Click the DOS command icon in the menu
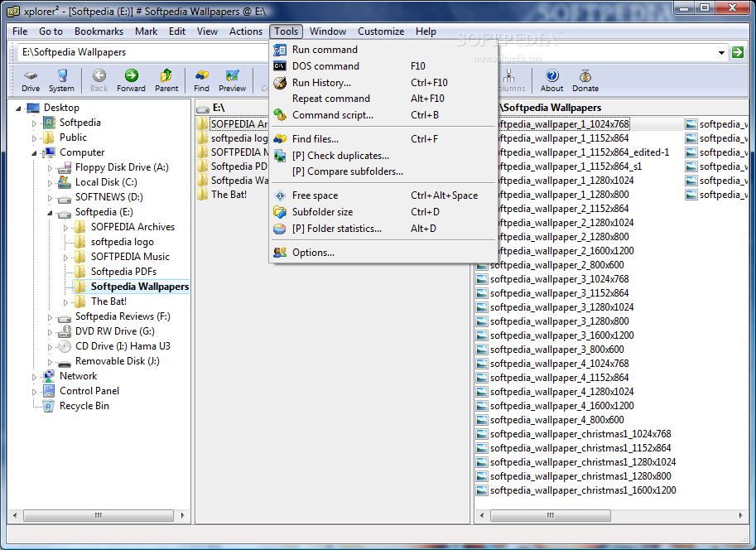 [x=280, y=66]
